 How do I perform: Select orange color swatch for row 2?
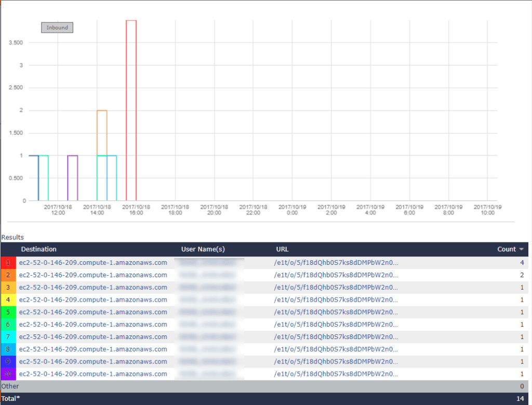(8, 275)
